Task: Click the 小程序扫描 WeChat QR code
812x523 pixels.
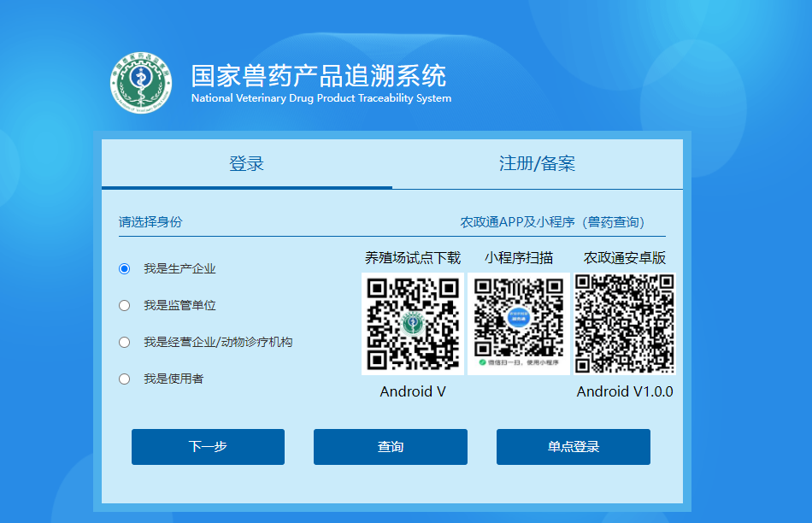Action: pos(519,323)
